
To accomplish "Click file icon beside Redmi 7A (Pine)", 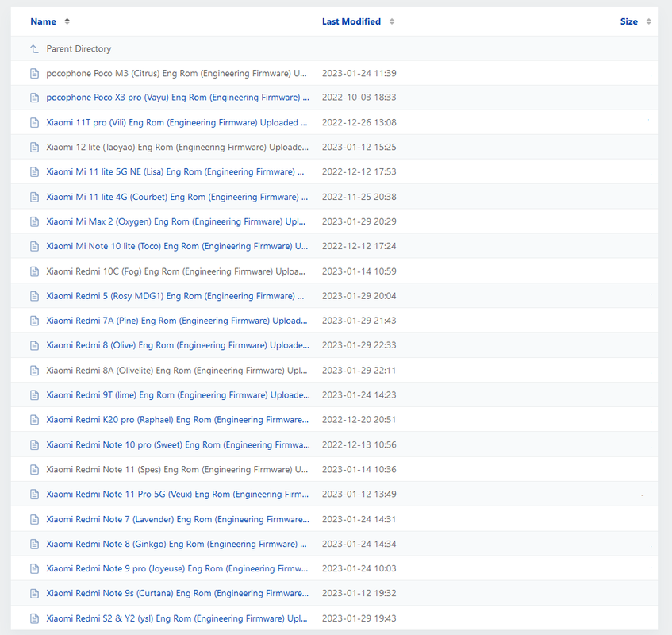I will (x=35, y=321).
